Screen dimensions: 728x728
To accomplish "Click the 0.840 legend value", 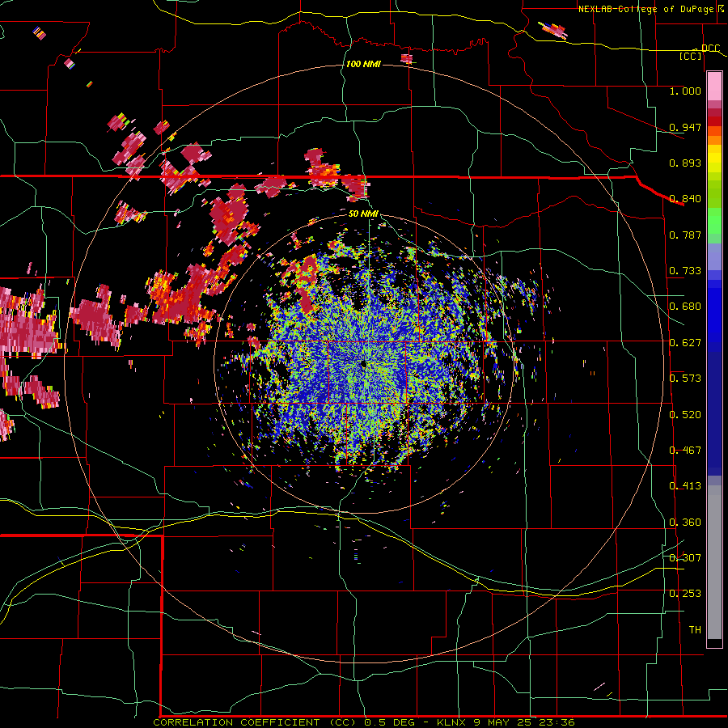I will coord(685,199).
